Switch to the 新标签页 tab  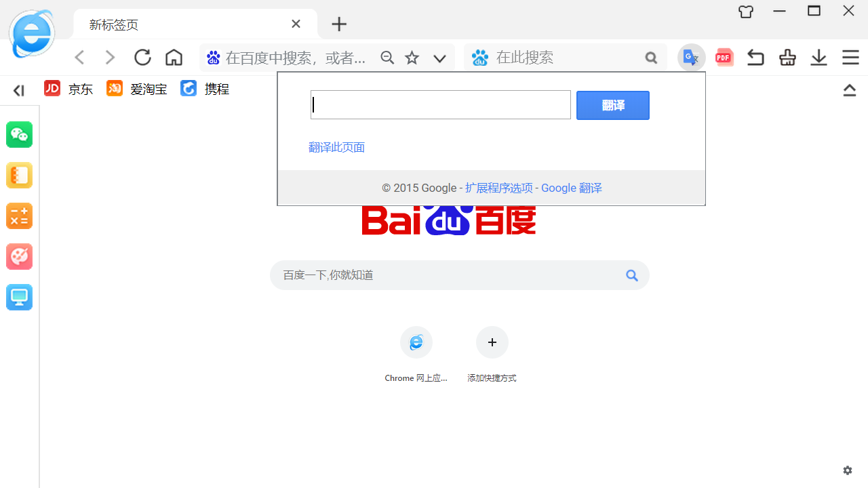[x=114, y=24]
